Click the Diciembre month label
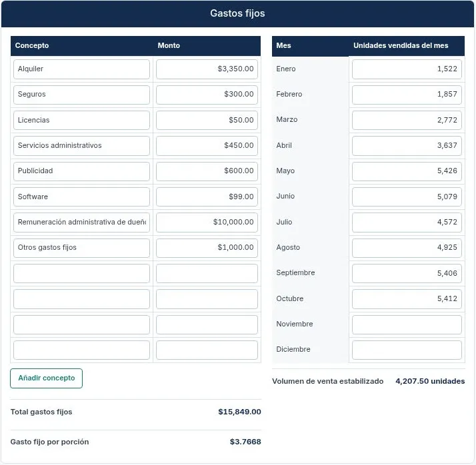 coord(293,350)
